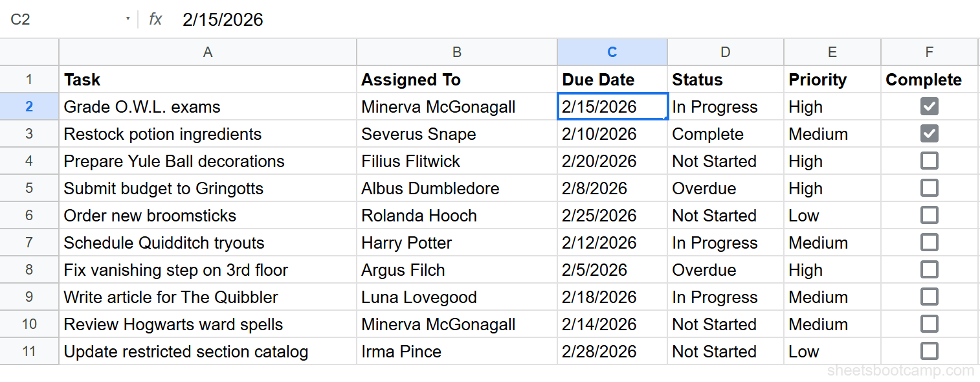The image size is (980, 382).
Task: Select row 5 header
Action: pos(29,188)
